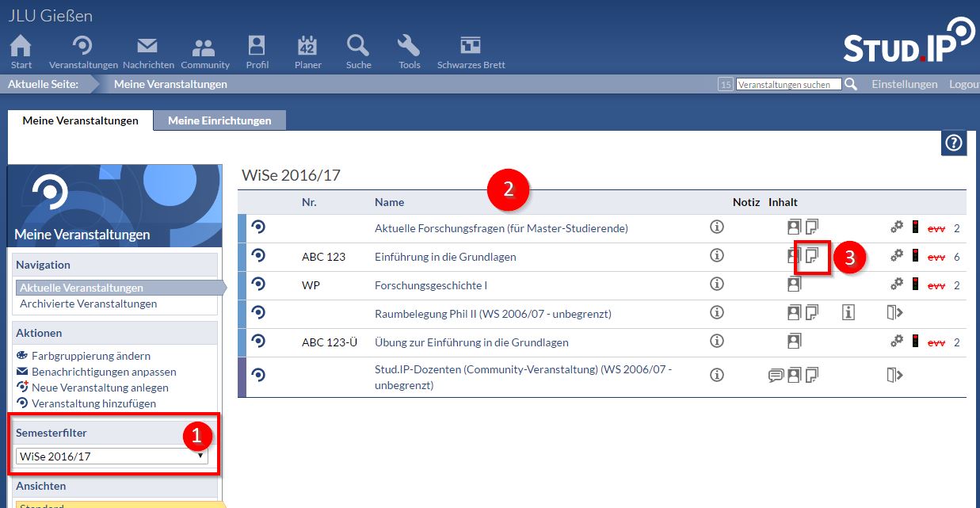980x508 pixels.
Task: Open settings gear for Forschungsgeschichte I
Action: coord(897,284)
